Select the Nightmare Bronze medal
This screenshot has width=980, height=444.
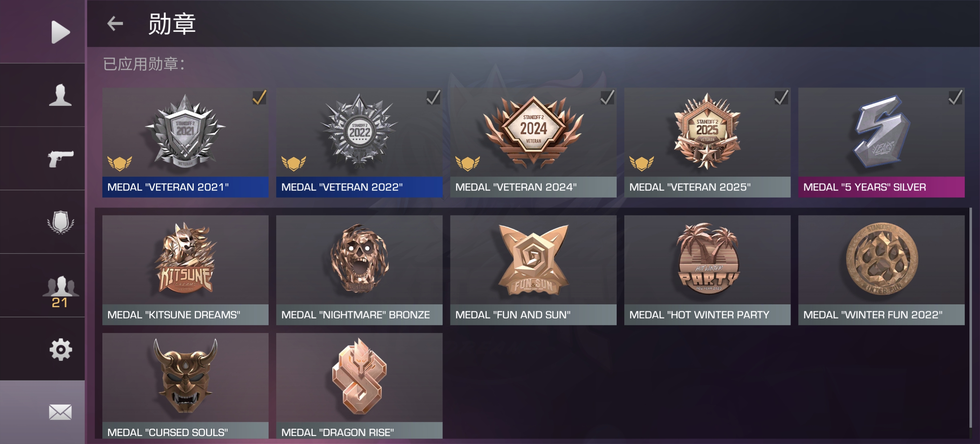[x=359, y=270]
